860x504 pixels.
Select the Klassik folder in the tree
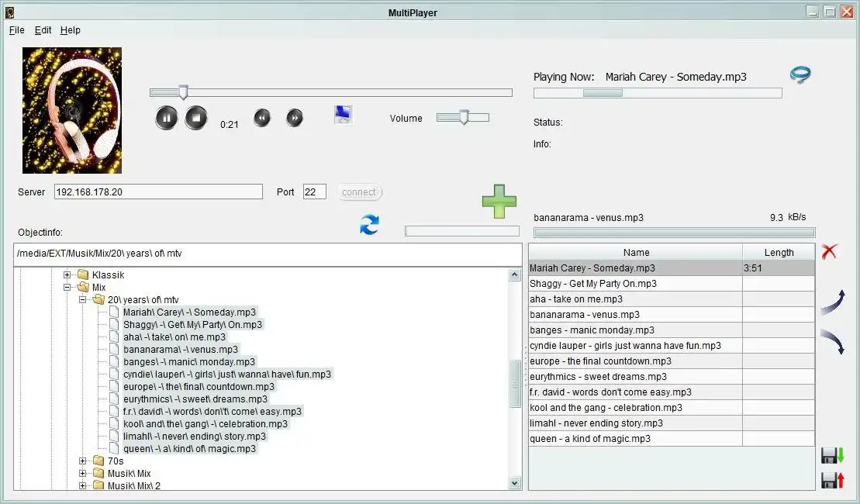click(x=108, y=274)
